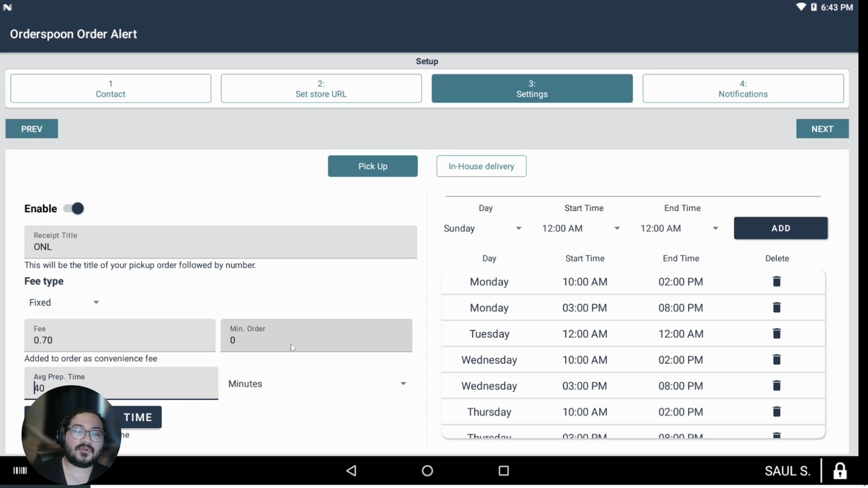Switch to In-House delivery tab
This screenshot has height=488, width=868.
481,166
